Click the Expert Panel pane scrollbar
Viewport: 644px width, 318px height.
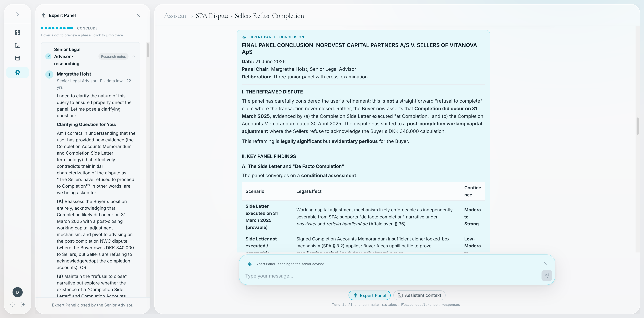click(148, 50)
